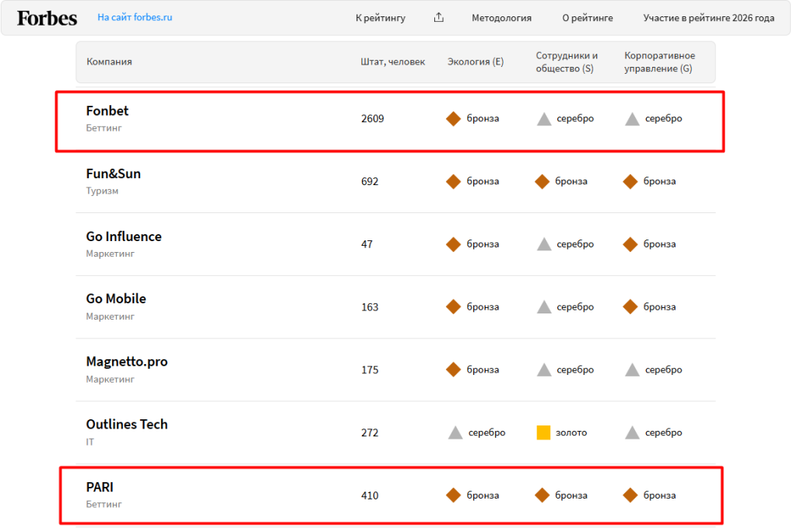
Task: Click PARI bronze ecology diamond icon
Action: pos(453,495)
